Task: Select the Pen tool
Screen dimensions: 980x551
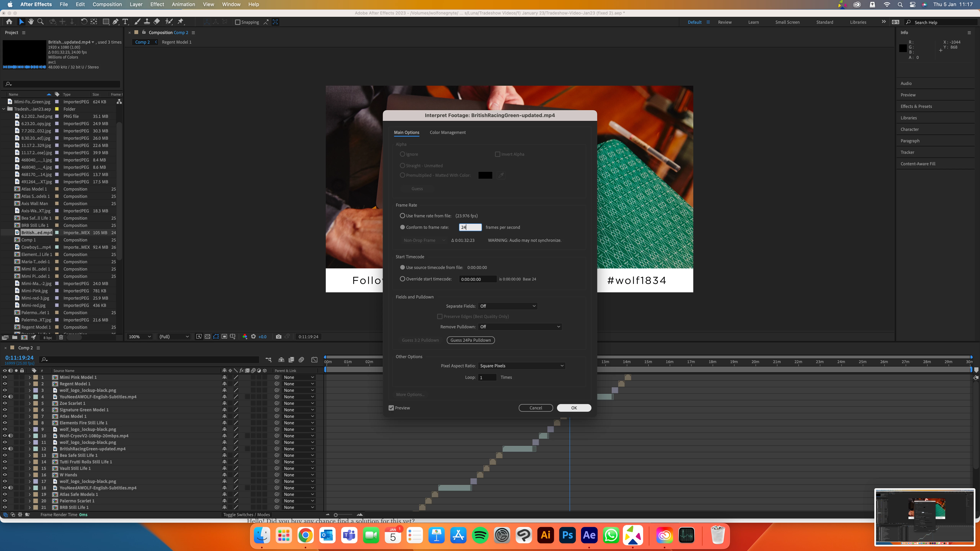Action: tap(116, 22)
